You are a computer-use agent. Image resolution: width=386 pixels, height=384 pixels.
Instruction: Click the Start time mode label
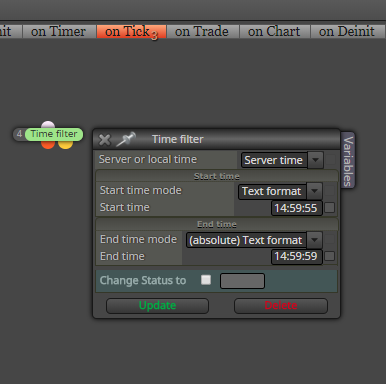[141, 190]
